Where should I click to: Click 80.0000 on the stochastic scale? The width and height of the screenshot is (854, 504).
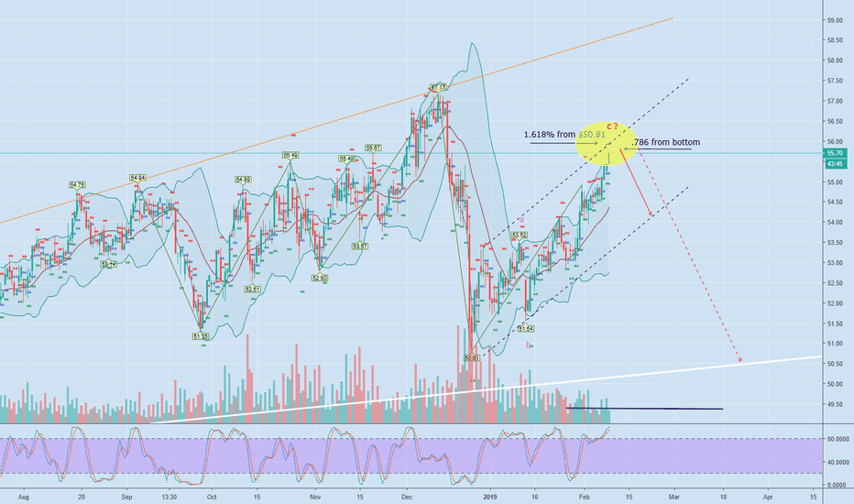[x=838, y=439]
